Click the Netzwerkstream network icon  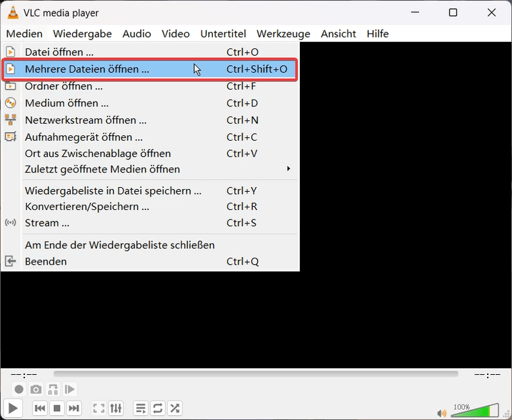11,120
